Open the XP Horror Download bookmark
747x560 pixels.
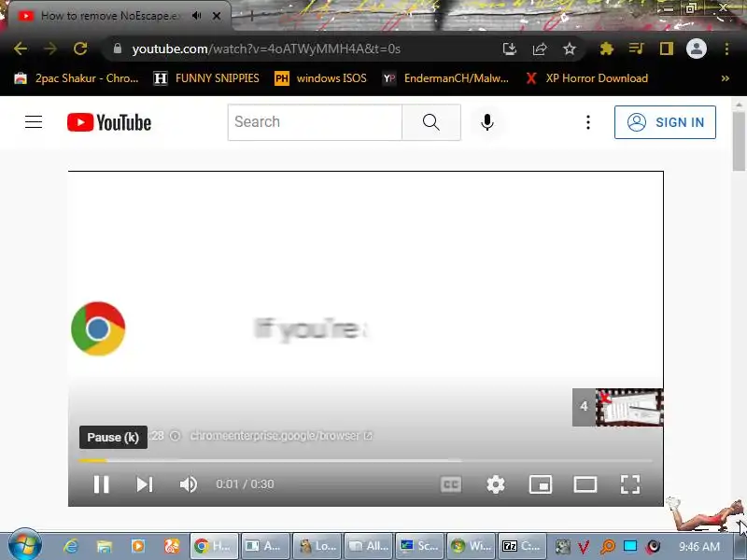(x=586, y=78)
